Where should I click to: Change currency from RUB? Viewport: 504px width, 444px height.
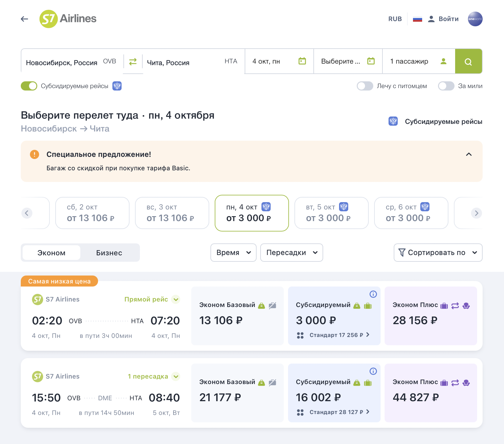tap(395, 19)
